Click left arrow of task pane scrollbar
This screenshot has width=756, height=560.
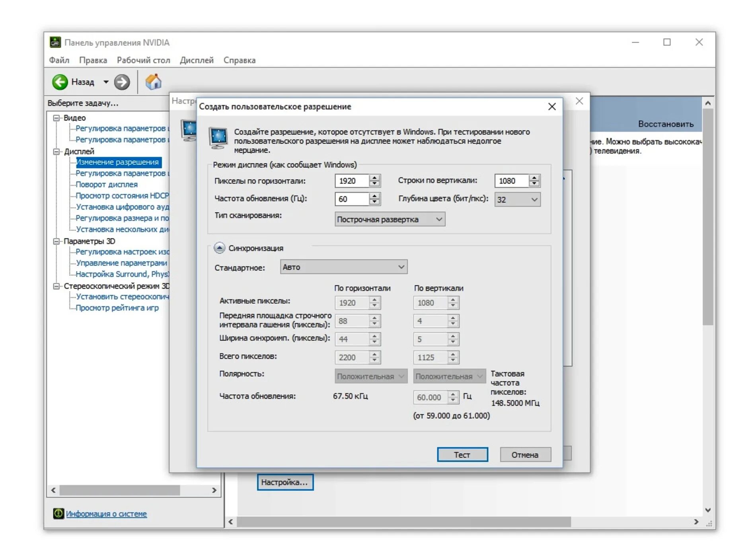(x=53, y=490)
